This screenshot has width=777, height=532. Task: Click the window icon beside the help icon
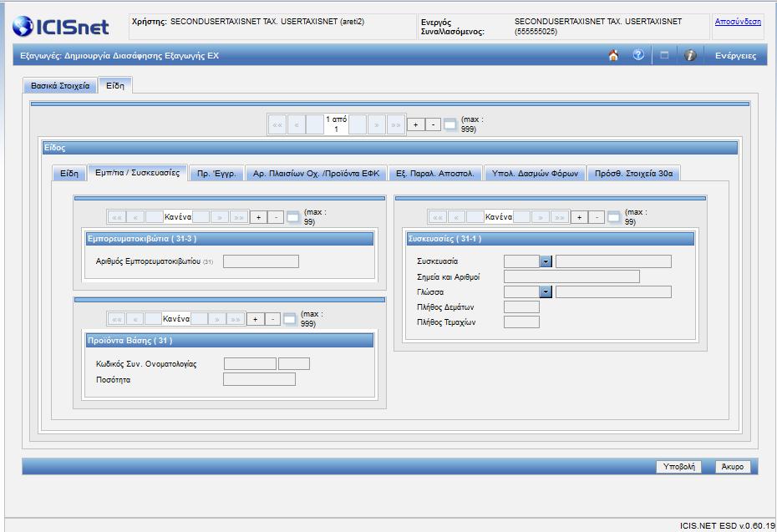(664, 55)
